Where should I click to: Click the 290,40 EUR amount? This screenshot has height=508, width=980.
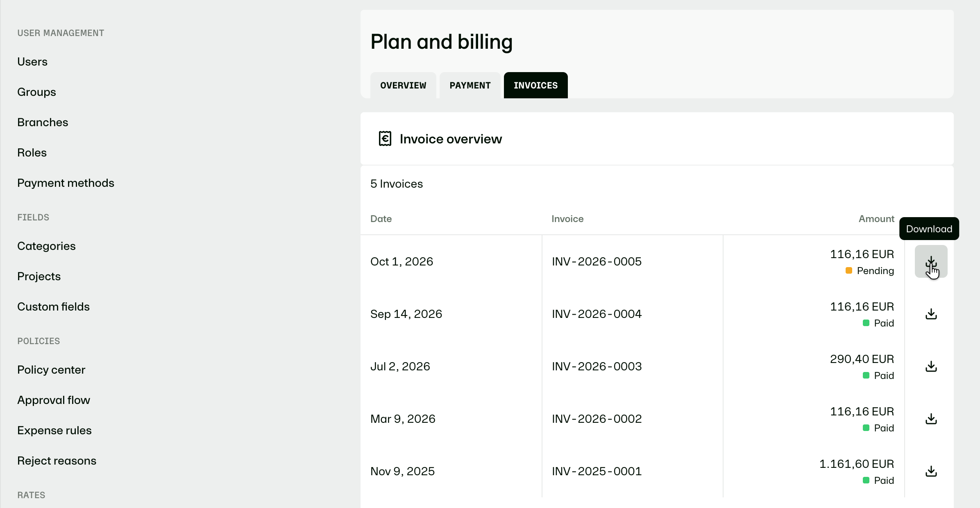862,359
